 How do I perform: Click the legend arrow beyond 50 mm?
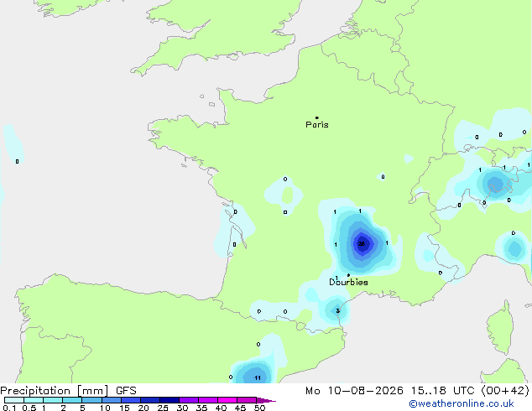pos(266,400)
